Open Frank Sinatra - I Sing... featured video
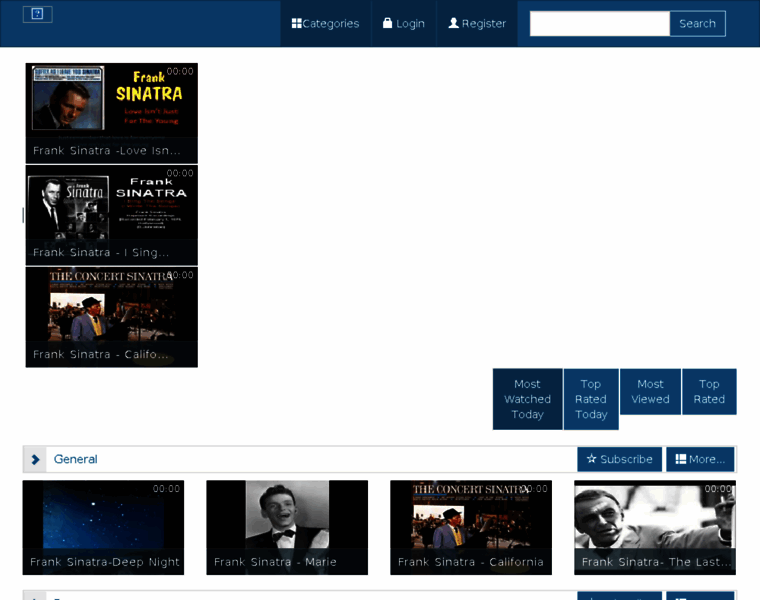Image resolution: width=760 pixels, height=600 pixels. click(111, 215)
